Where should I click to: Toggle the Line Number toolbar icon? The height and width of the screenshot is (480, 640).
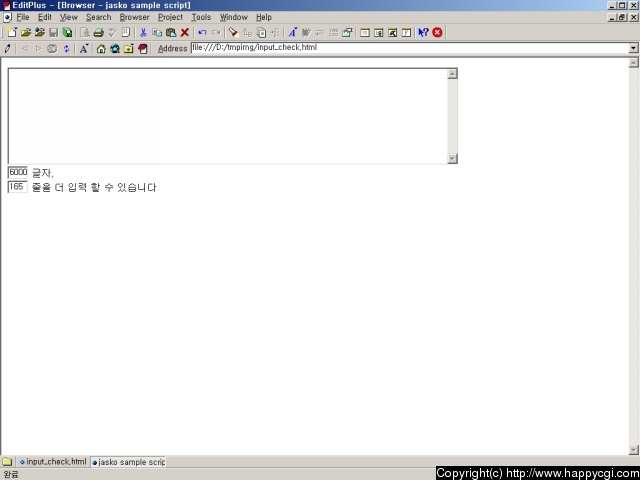pos(333,32)
